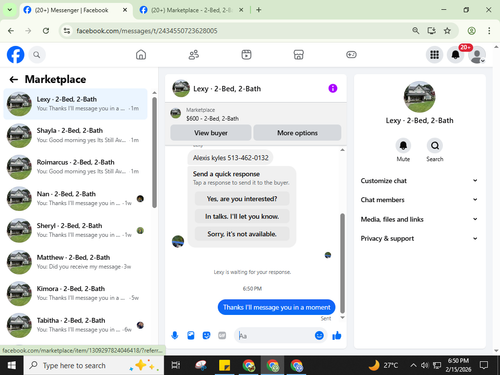Click the conversation list vertical scrollbar
The width and height of the screenshot is (500, 375).
[x=154, y=152]
